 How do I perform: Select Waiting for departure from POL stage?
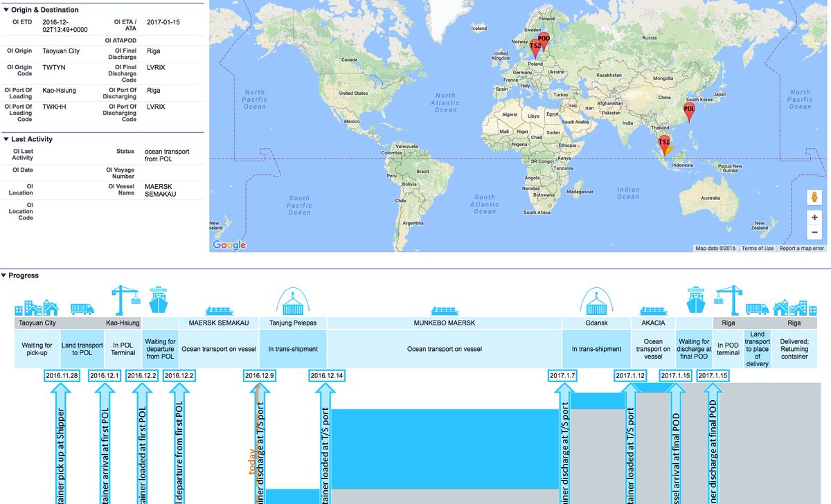(160, 348)
